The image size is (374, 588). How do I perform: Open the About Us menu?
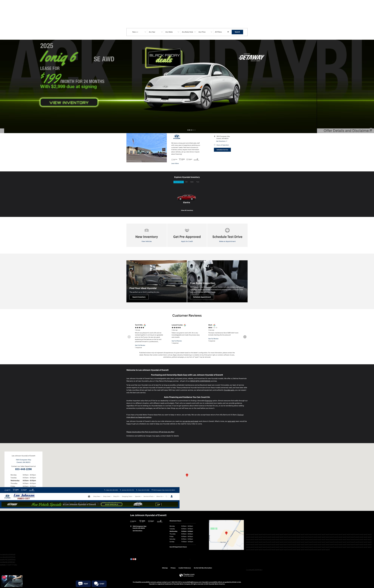(160, 496)
